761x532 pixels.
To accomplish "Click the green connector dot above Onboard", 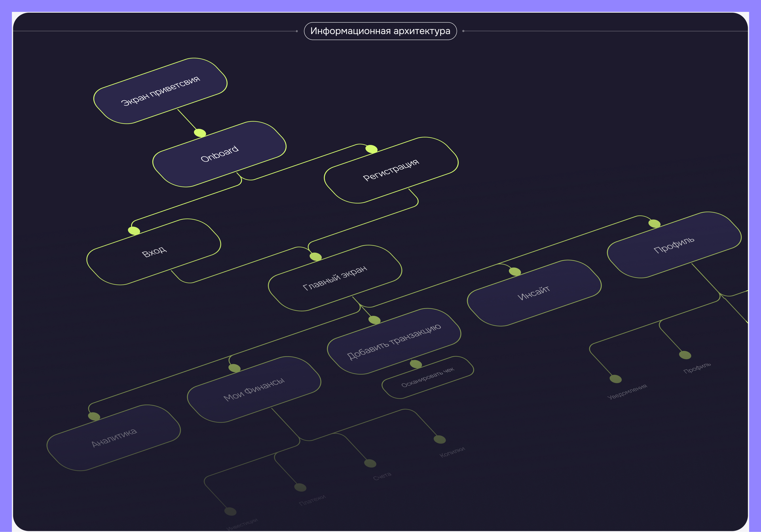I will click(200, 133).
